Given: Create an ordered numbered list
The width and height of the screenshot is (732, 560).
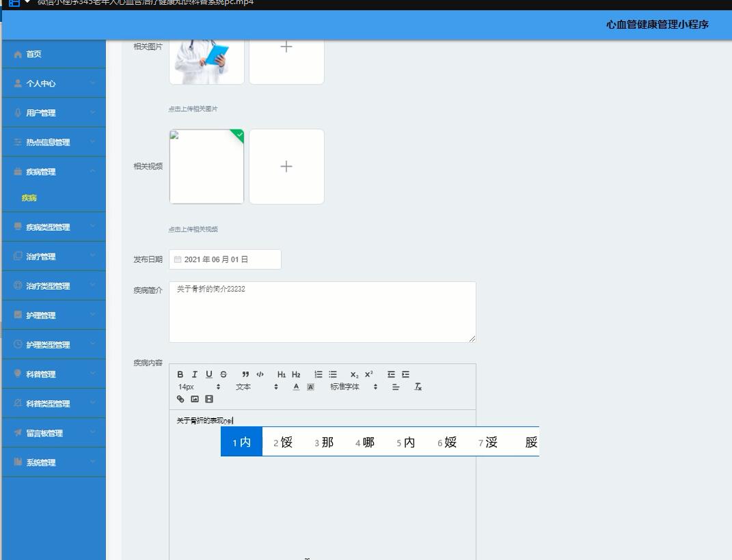Looking at the screenshot, I should click(318, 374).
